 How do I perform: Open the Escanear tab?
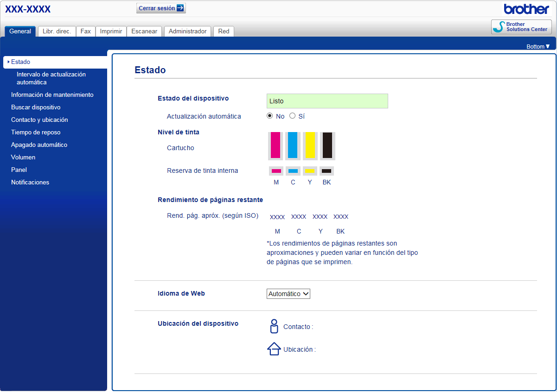(x=144, y=32)
